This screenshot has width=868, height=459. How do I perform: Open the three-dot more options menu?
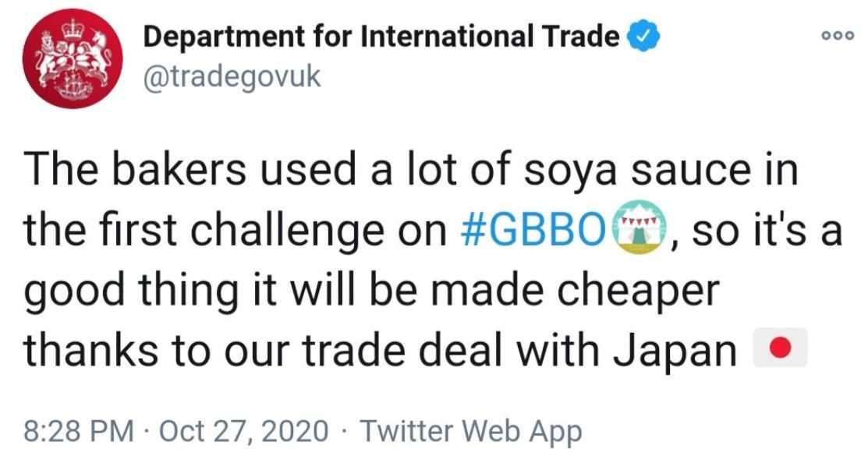click(838, 35)
